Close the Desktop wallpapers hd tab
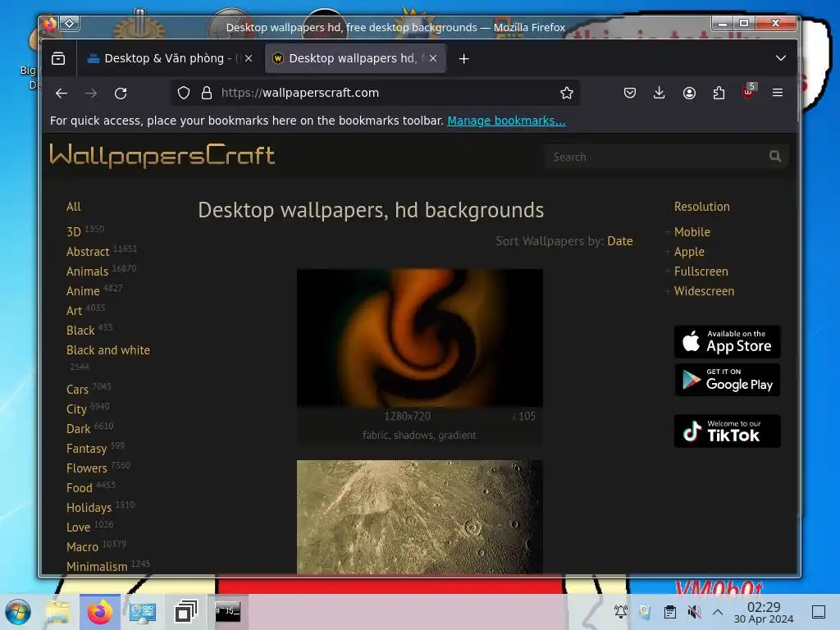Viewport: 840px width, 630px height. pos(433,58)
